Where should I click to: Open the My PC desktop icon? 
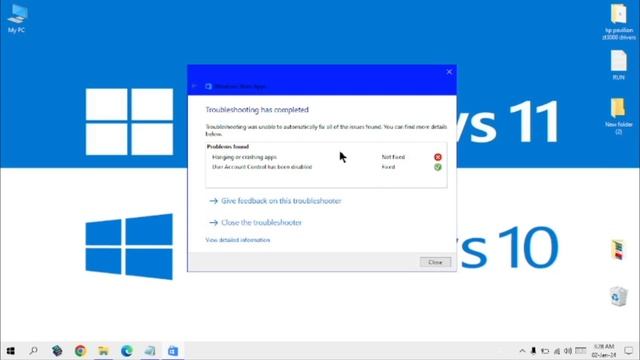pos(17,18)
